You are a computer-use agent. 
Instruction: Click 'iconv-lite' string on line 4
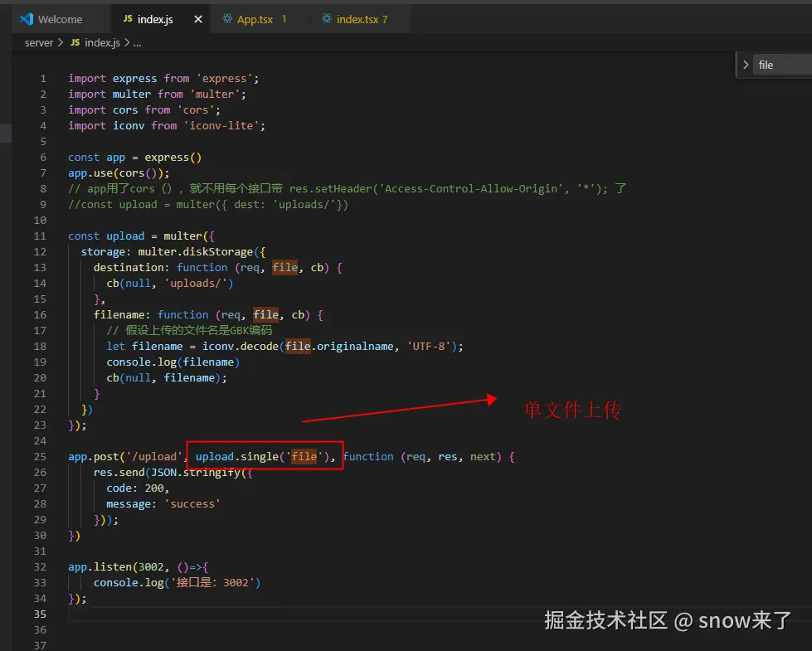coord(221,125)
